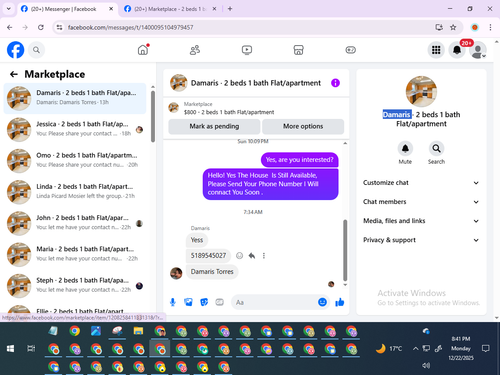Click the conversation list scrollbar

153,117
